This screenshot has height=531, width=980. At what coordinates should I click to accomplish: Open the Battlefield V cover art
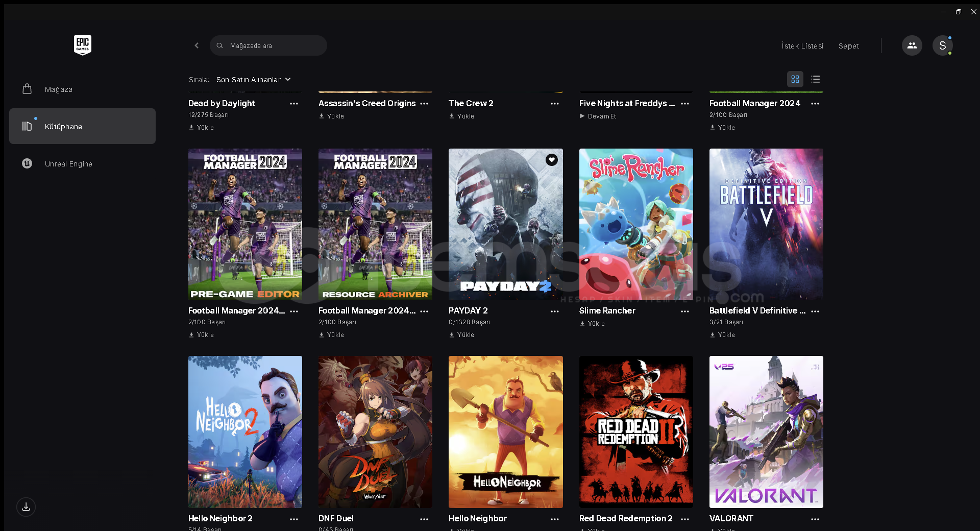point(766,224)
